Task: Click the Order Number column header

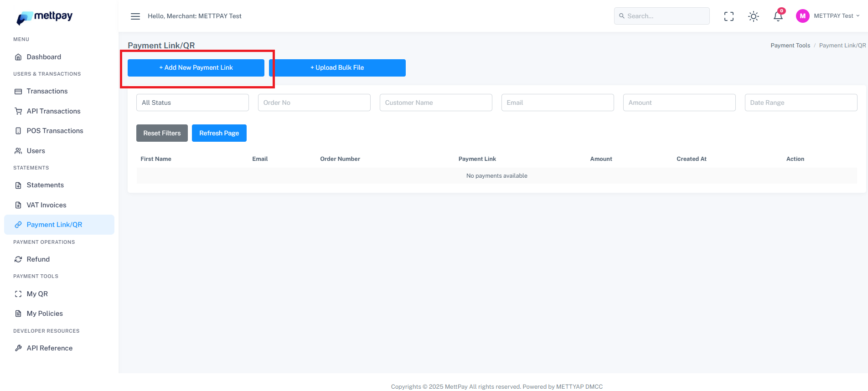Action: (340, 159)
